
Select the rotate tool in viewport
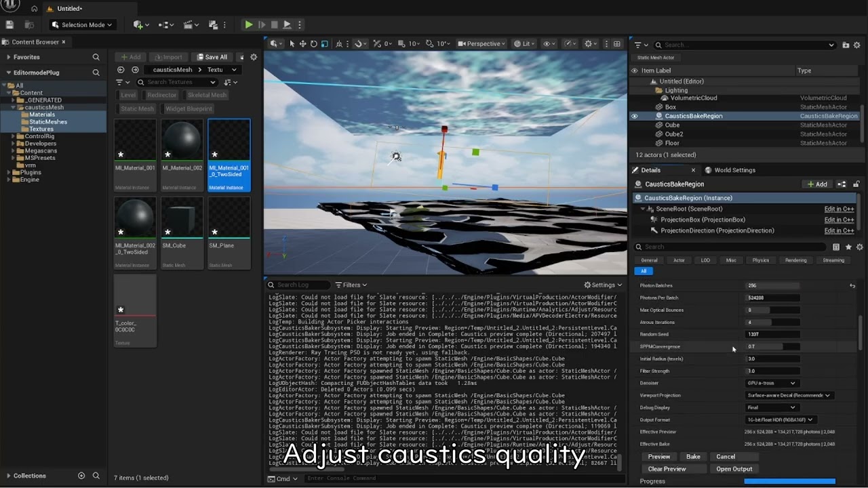pyautogui.click(x=313, y=44)
